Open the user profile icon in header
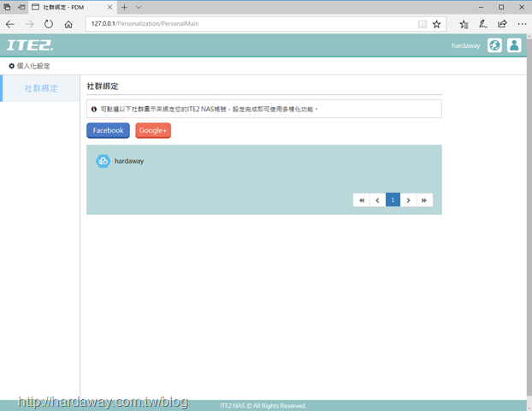Image resolution: width=532 pixels, height=411 pixels. click(514, 45)
